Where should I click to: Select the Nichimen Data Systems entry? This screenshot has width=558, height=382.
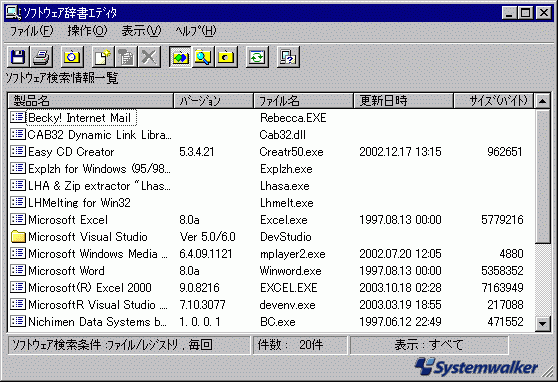97,322
